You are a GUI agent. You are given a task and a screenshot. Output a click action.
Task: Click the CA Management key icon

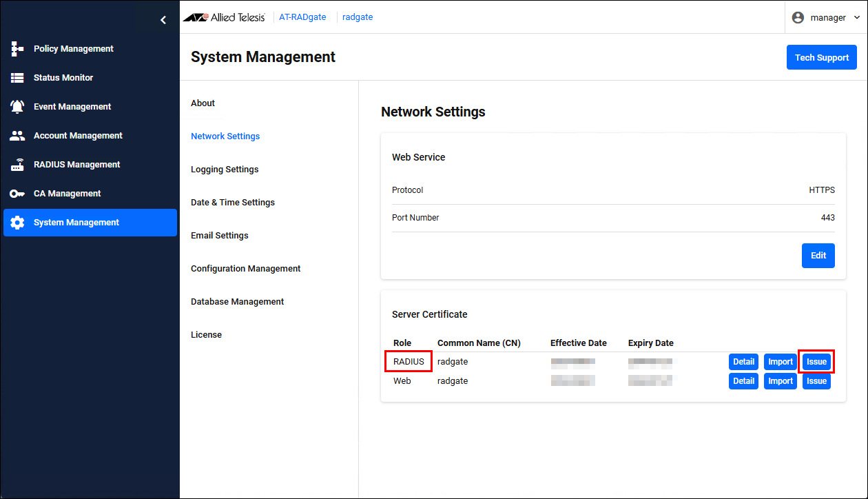coord(17,194)
